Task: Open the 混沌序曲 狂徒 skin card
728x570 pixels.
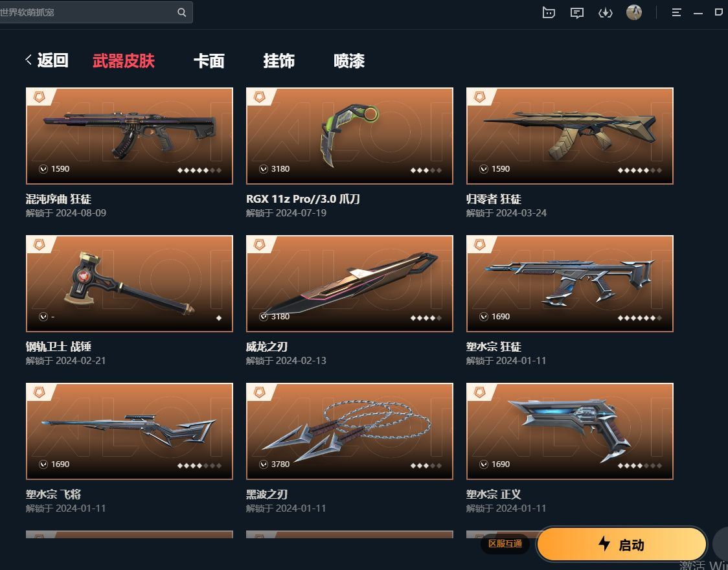Action: 130,136
